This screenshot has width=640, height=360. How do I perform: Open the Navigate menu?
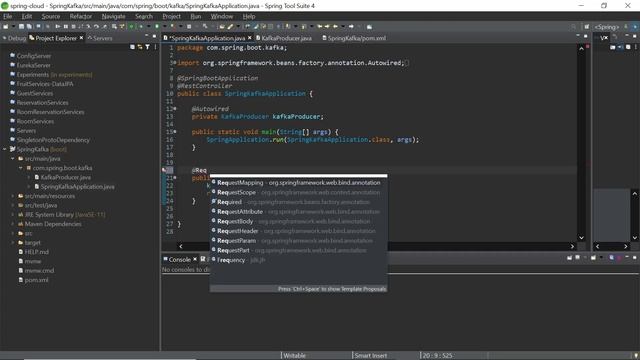(113, 16)
